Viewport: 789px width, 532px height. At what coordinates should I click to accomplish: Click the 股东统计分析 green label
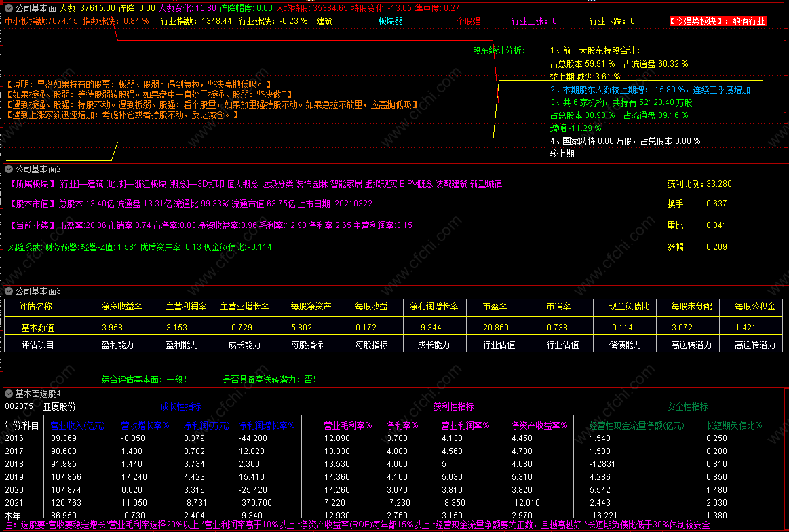pos(499,50)
